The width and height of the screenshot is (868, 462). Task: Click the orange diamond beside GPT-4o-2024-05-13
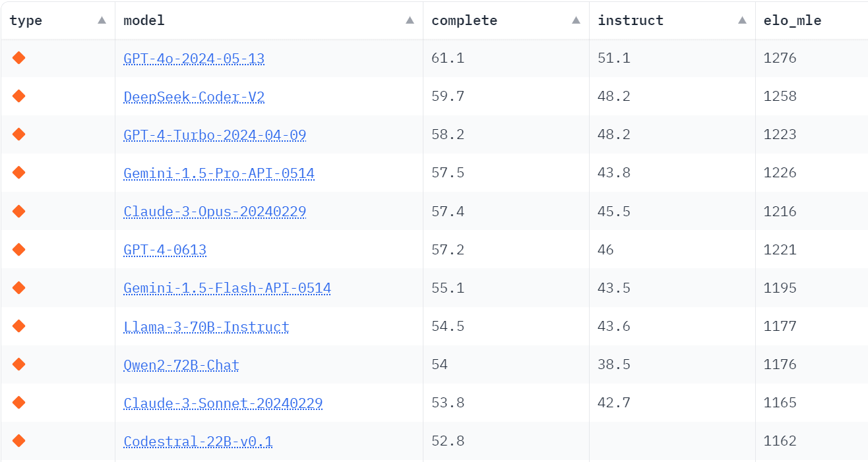pos(18,58)
